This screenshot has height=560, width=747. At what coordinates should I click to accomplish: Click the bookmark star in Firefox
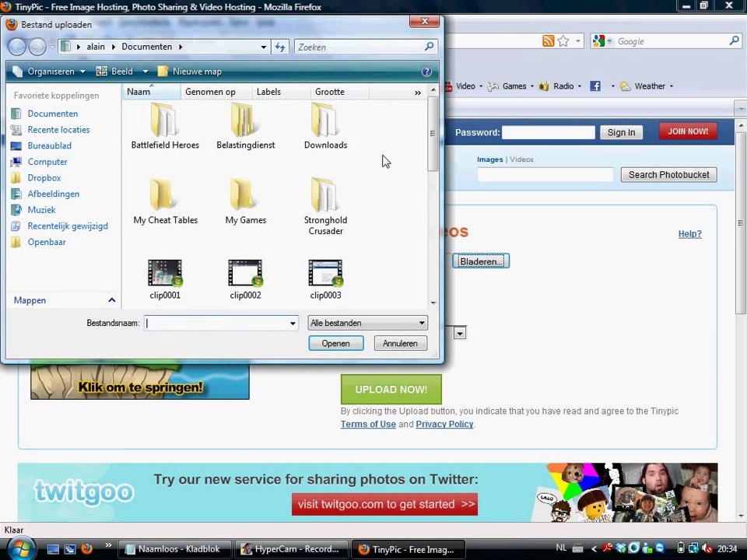click(x=563, y=41)
